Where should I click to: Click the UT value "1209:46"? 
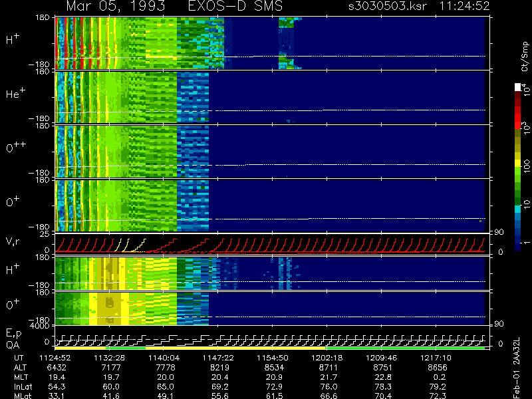tap(381, 358)
